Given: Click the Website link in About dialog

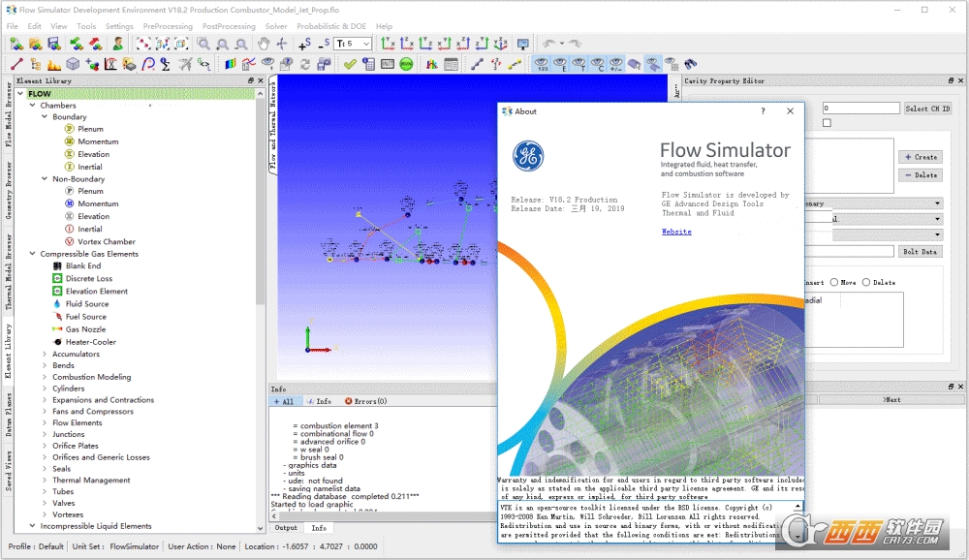Looking at the screenshot, I should 676,232.
